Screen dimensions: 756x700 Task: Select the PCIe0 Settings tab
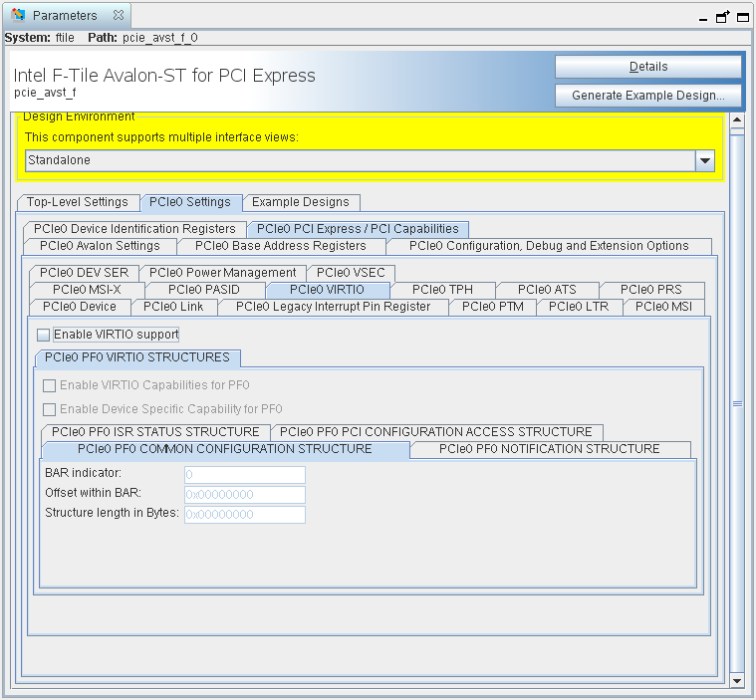190,202
